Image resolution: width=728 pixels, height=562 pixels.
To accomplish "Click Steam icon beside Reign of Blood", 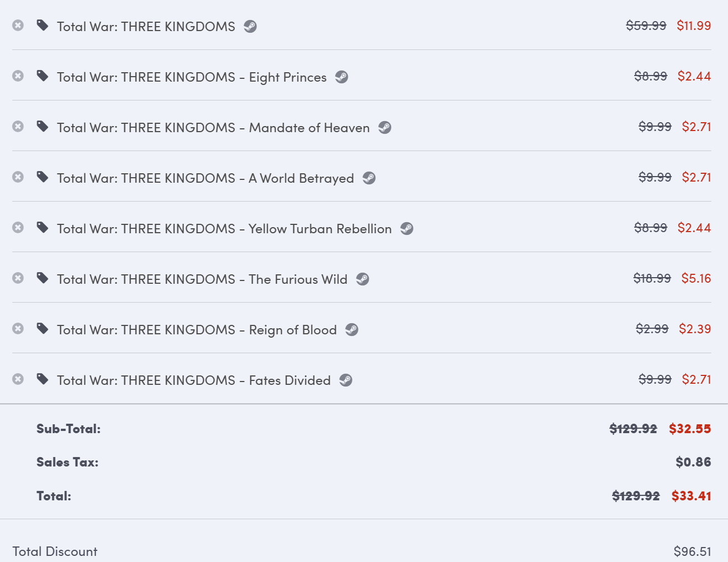I will [x=352, y=330].
